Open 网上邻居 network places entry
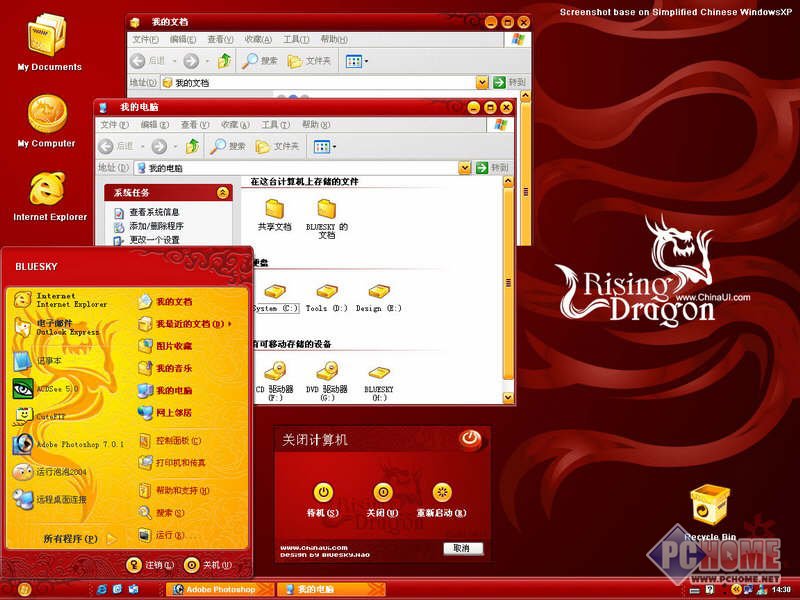Screen dimensions: 800x600 [165, 412]
